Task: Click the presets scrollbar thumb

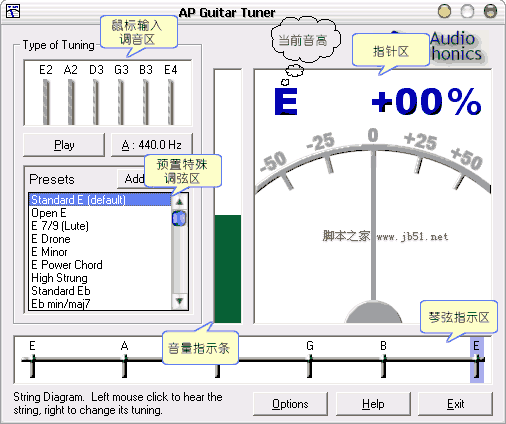Action: (x=179, y=218)
